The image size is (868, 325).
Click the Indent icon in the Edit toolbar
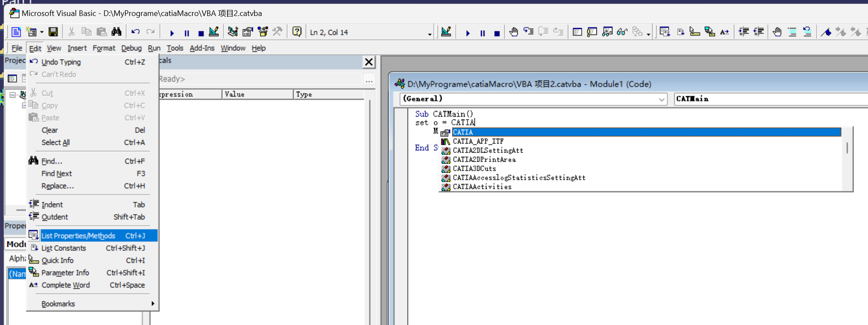click(744, 32)
